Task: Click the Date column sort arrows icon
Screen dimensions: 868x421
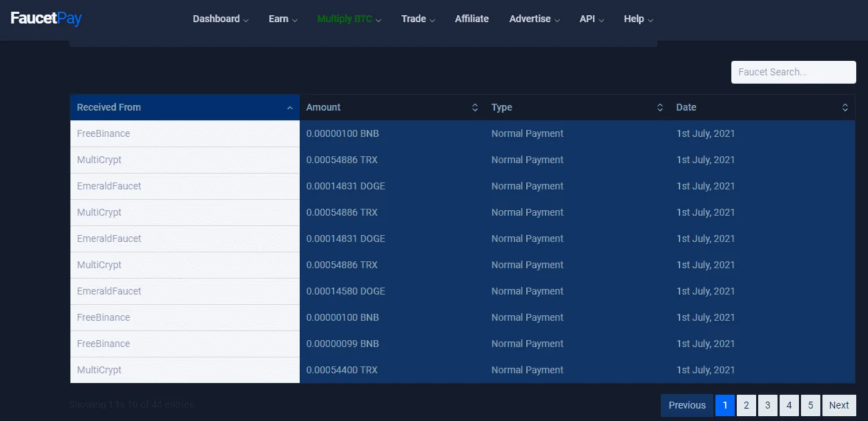Action: click(x=845, y=108)
